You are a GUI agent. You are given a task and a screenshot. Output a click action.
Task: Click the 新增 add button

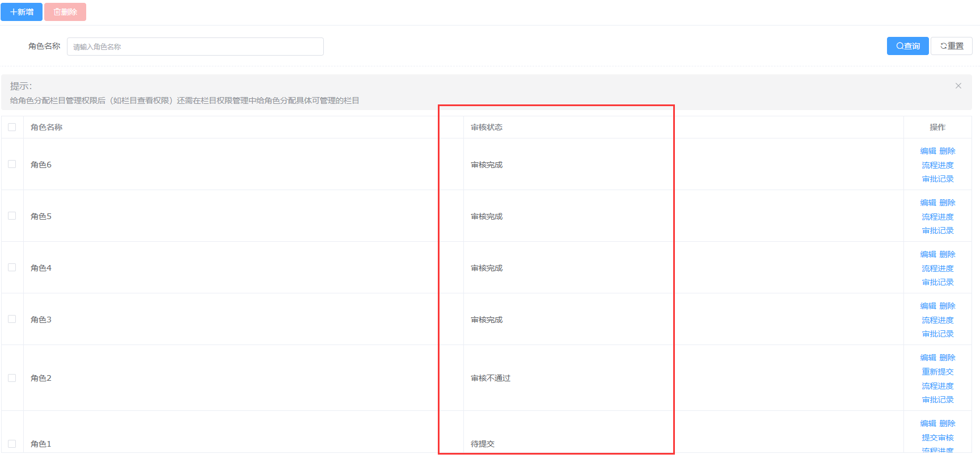[22, 12]
